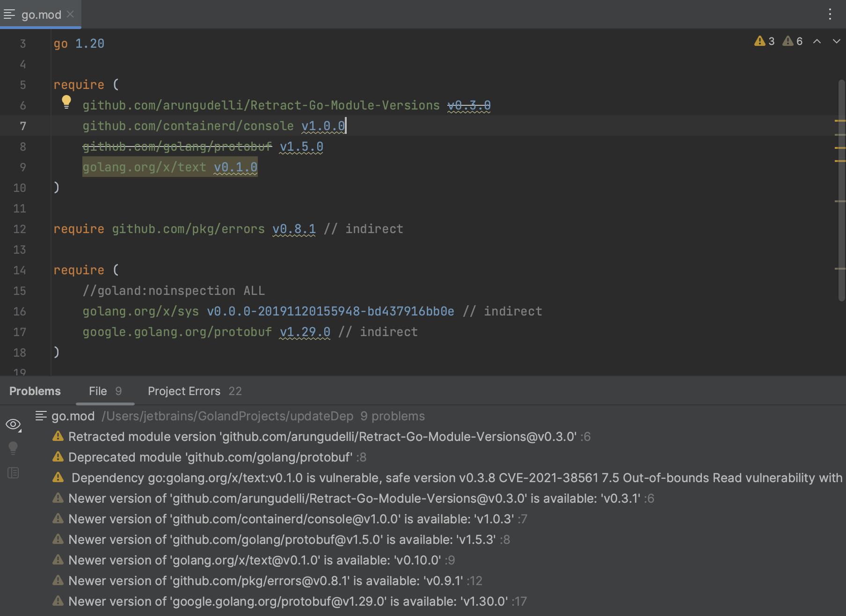Click the weak warning count indicator
This screenshot has width=846, height=616.
coord(793,41)
